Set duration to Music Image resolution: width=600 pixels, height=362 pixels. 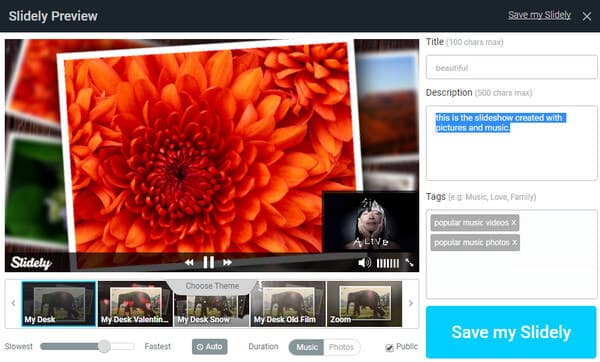click(x=307, y=347)
